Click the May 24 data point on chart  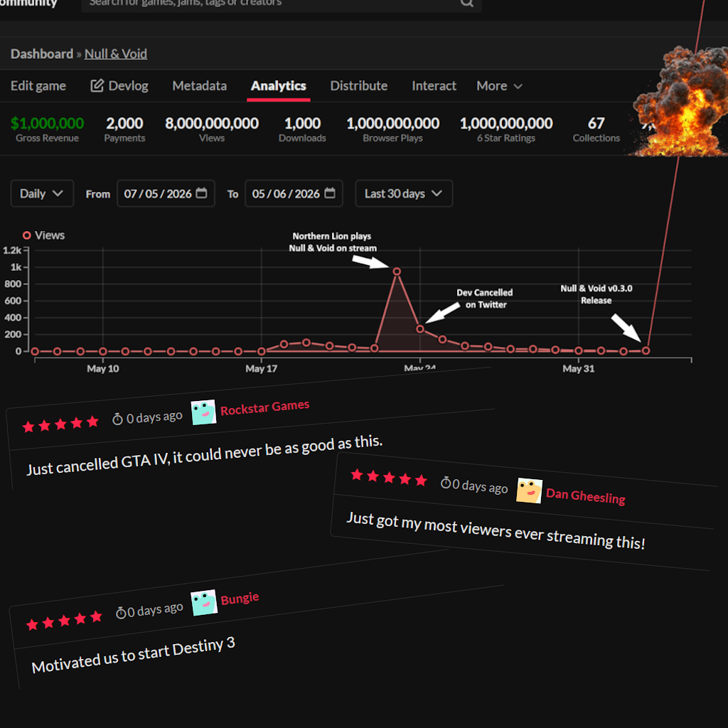[x=420, y=329]
